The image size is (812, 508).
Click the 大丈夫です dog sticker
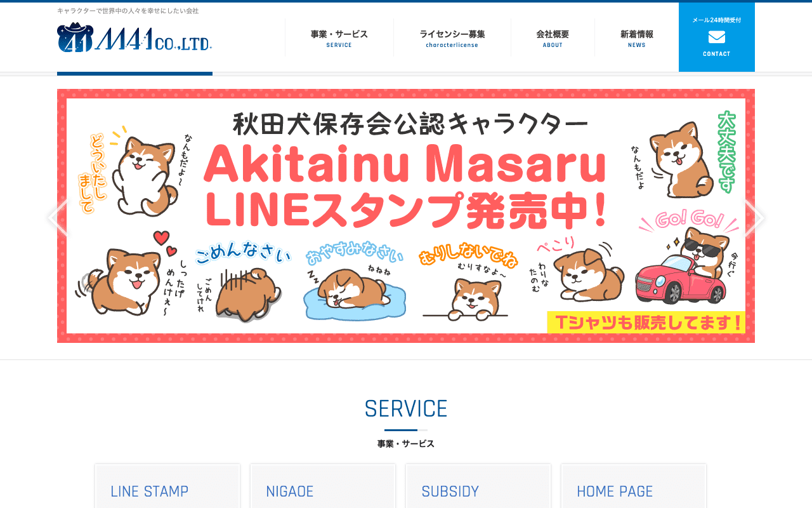click(x=688, y=155)
